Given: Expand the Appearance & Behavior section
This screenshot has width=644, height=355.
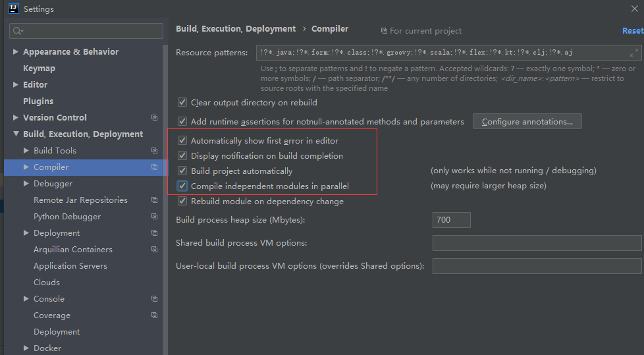Looking at the screenshot, I should click(x=16, y=52).
